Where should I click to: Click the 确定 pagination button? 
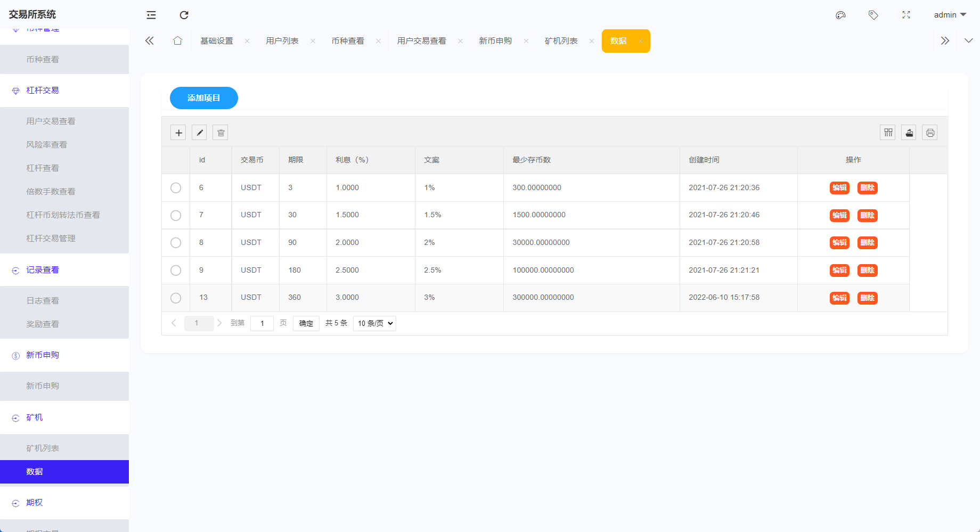click(x=306, y=323)
